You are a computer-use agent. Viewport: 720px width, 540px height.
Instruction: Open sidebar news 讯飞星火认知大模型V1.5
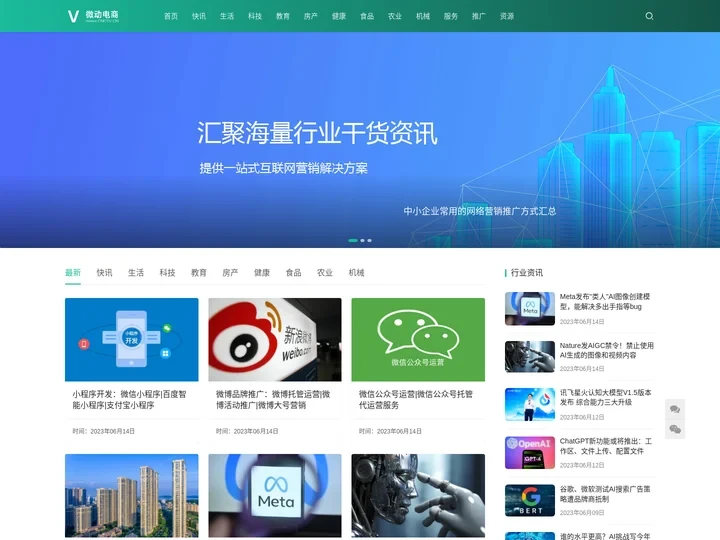[605, 397]
